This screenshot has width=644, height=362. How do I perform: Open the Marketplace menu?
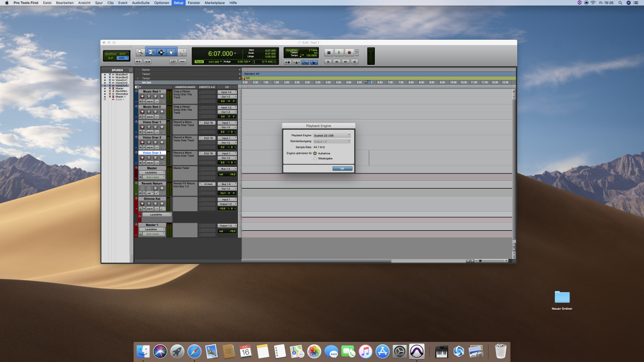(215, 3)
